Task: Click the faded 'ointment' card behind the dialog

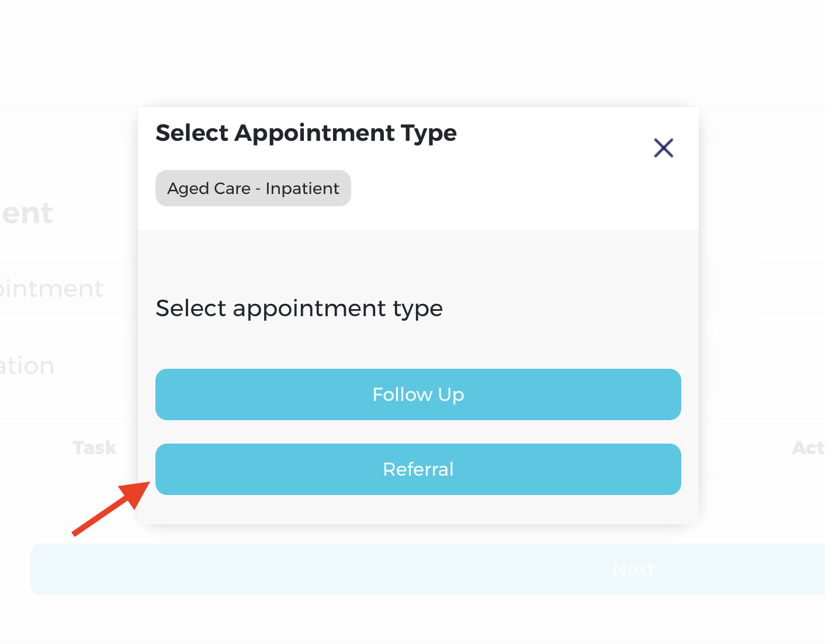Action: 53,289
